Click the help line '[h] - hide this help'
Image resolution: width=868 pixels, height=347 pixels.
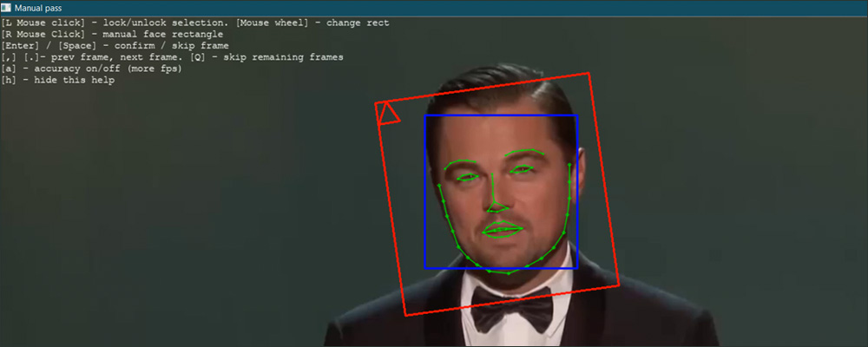(x=58, y=81)
